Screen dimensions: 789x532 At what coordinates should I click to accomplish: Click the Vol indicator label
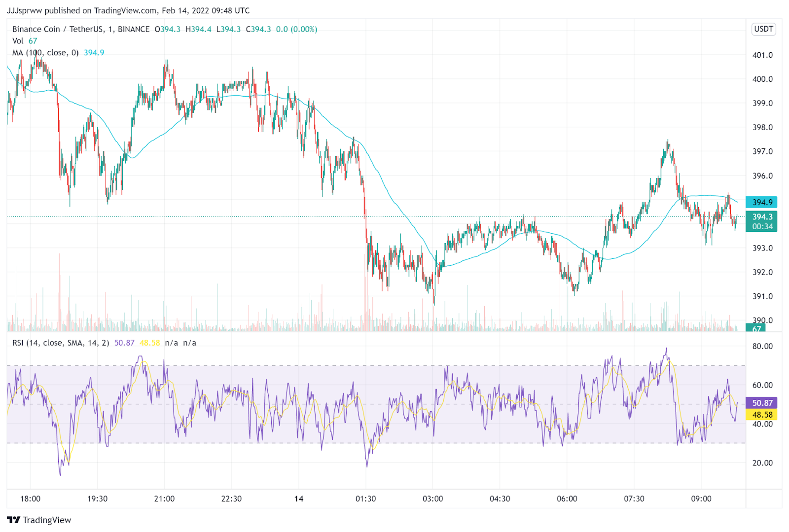pyautogui.click(x=18, y=41)
